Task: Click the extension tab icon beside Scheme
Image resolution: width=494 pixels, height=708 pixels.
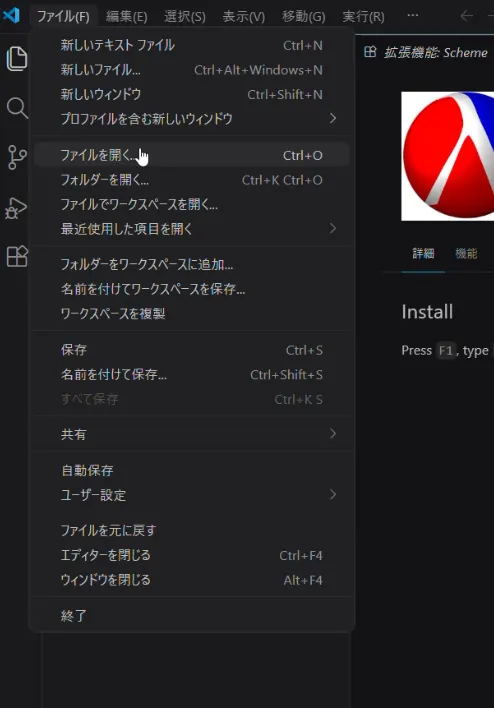Action: 370,52
